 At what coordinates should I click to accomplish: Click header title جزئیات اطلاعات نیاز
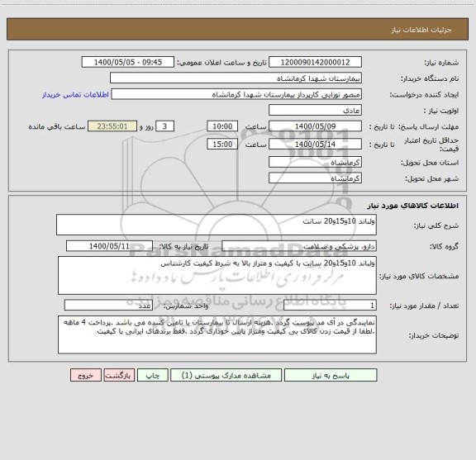click(x=421, y=30)
